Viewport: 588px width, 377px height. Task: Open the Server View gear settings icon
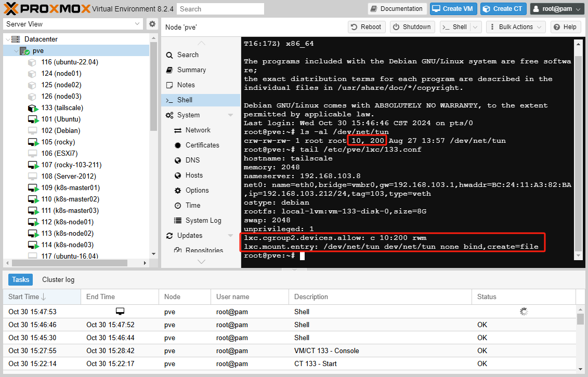[152, 24]
